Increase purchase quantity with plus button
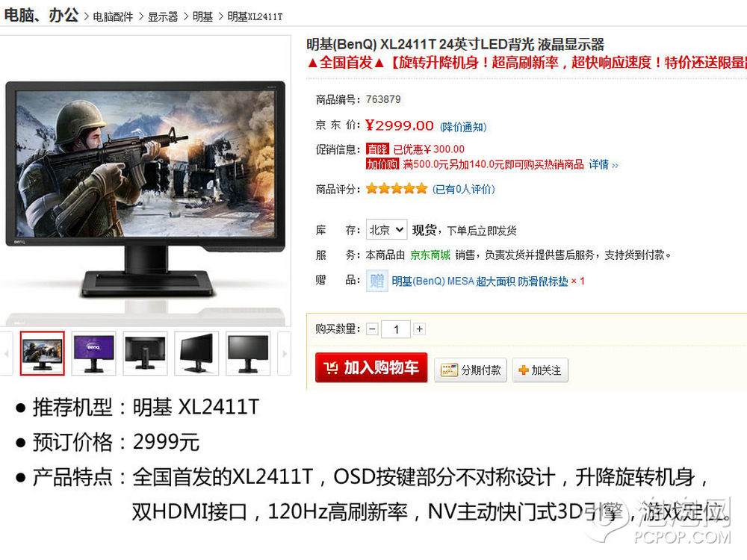 [x=419, y=329]
